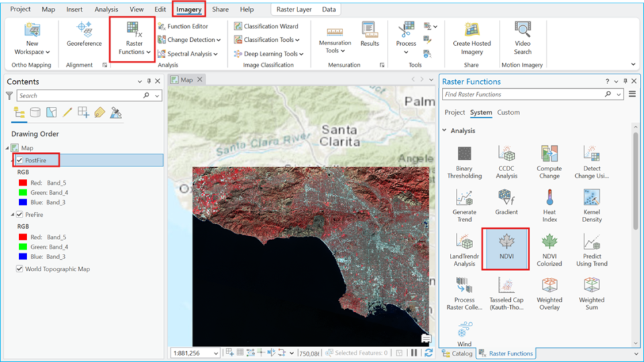Open the Imagery ribbon tab
The image size is (644, 362).
[x=189, y=9]
